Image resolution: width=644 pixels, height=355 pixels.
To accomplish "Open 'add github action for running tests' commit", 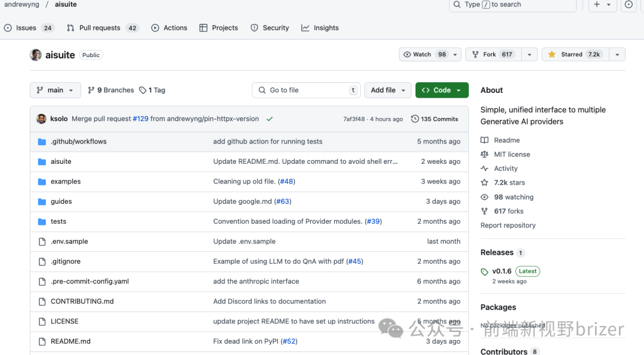I will [x=268, y=141].
